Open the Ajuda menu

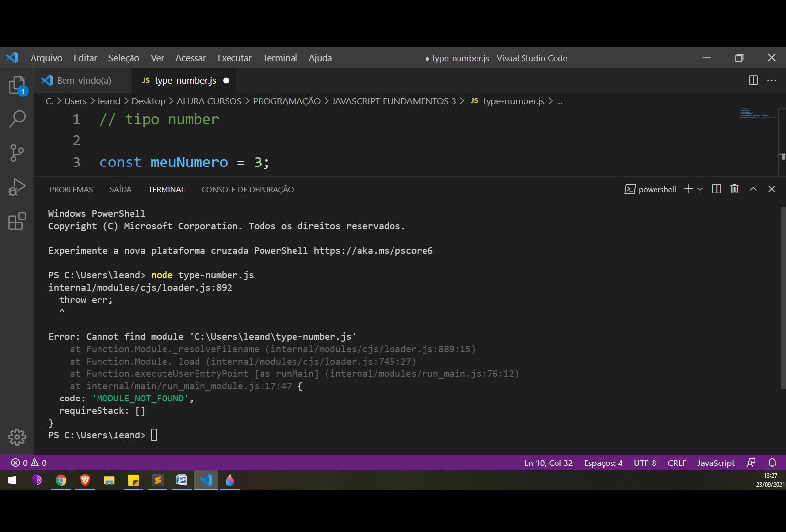pyautogui.click(x=320, y=58)
